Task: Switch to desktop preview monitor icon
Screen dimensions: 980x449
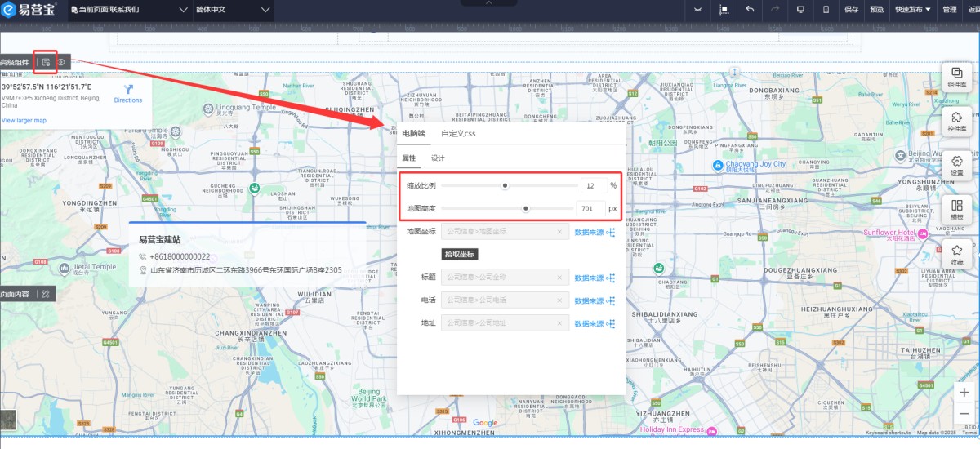Action: [800, 10]
